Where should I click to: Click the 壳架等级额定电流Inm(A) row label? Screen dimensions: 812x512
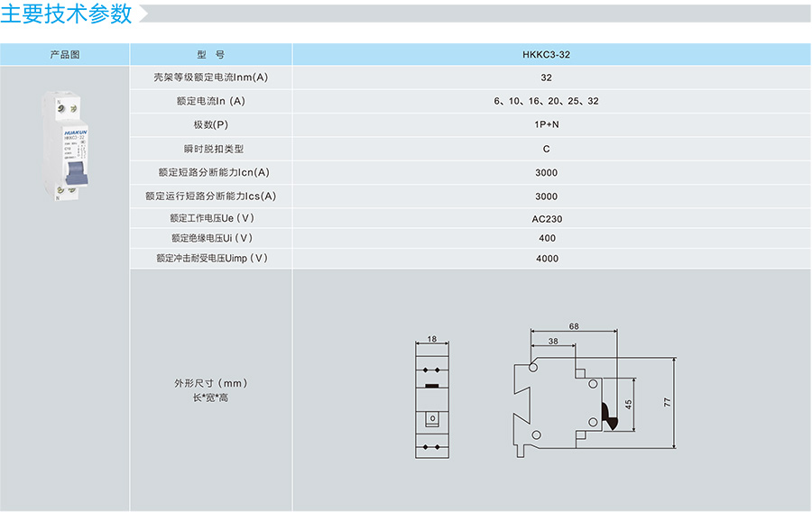click(x=211, y=78)
